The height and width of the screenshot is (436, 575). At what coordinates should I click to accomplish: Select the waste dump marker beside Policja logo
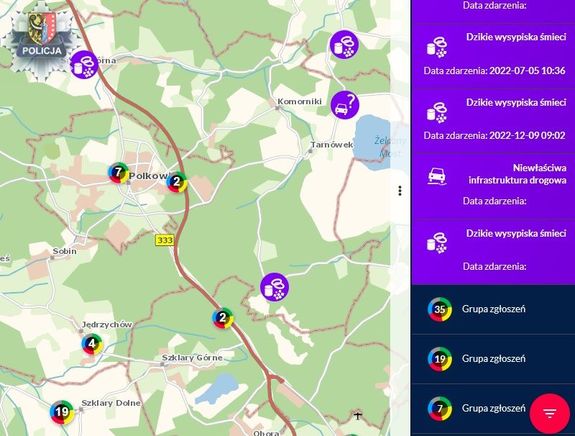coord(84,65)
